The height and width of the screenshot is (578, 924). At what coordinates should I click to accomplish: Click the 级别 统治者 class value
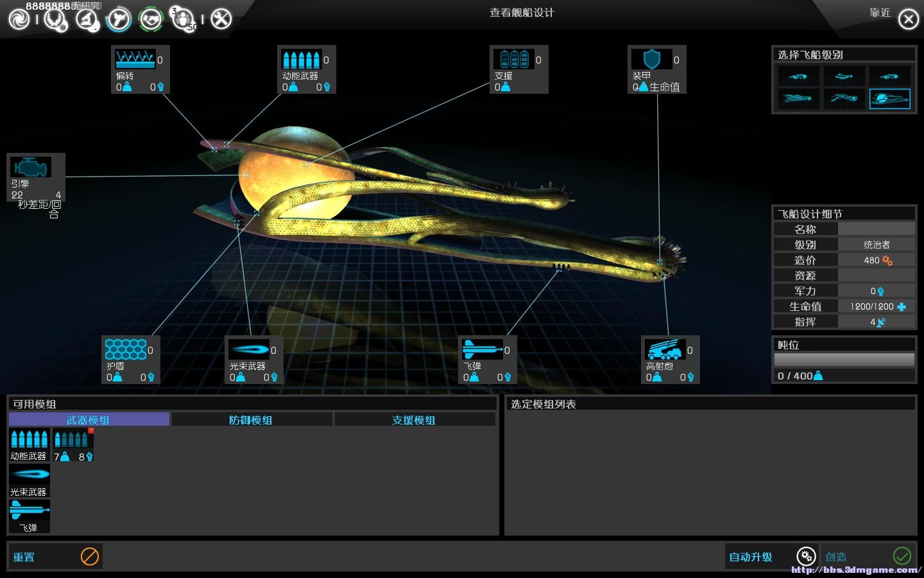pos(877,245)
